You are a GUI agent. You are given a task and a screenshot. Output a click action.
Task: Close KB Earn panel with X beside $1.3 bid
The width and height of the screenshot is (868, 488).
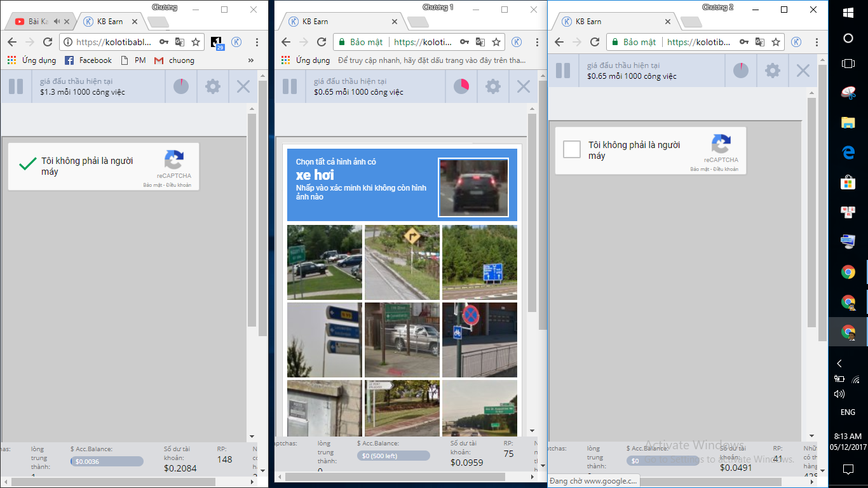243,86
